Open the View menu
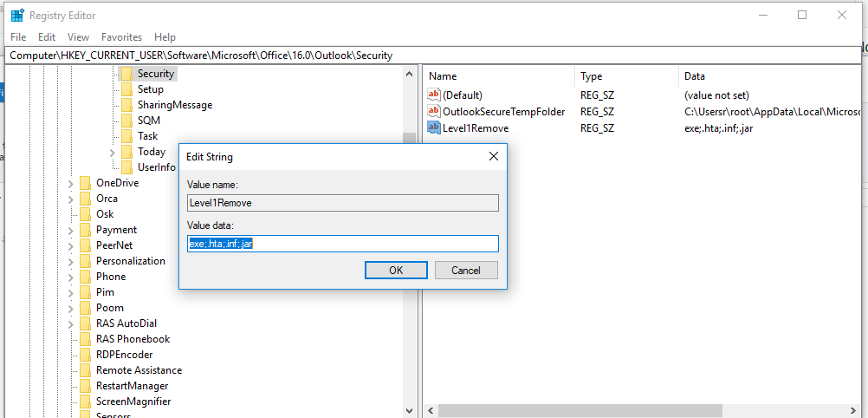The image size is (868, 418). [x=79, y=37]
